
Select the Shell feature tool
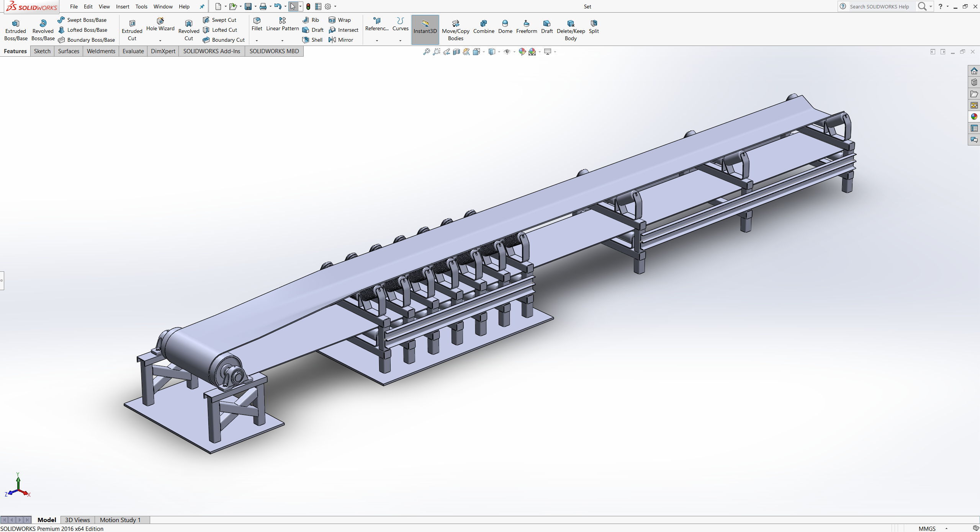tap(312, 39)
